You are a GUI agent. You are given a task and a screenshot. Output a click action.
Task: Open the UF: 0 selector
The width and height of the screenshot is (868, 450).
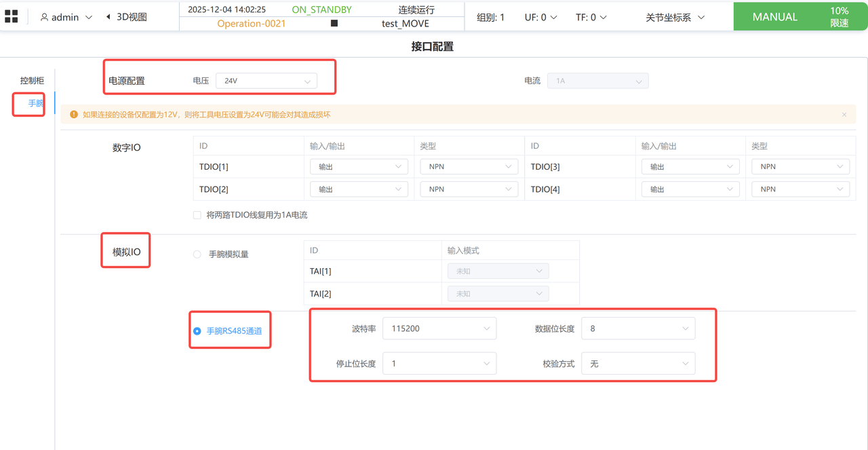pyautogui.click(x=540, y=18)
